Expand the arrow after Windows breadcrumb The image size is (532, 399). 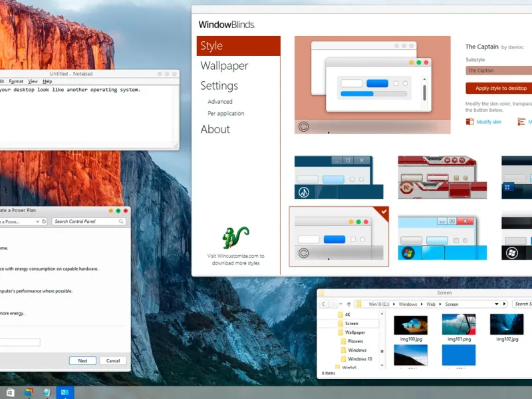[x=422, y=305]
